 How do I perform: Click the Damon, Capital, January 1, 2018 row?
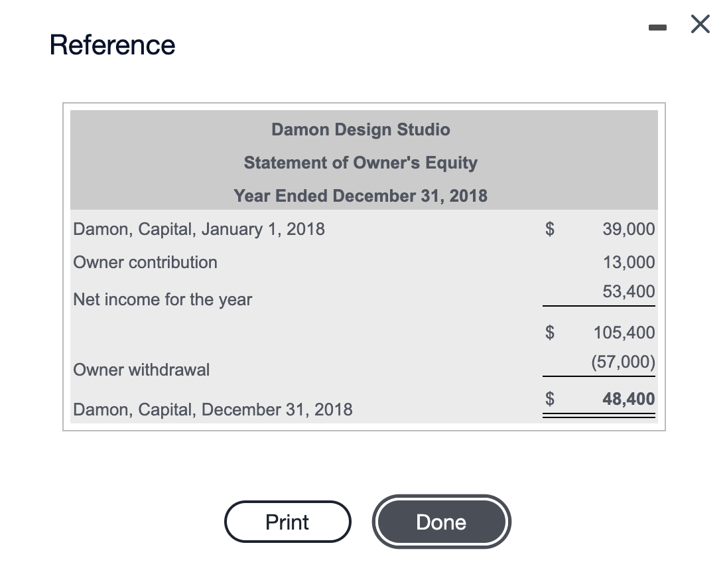coord(198,229)
